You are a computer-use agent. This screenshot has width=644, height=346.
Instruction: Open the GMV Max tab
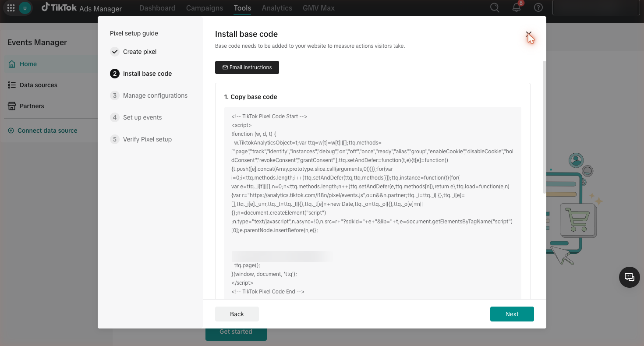318,8
